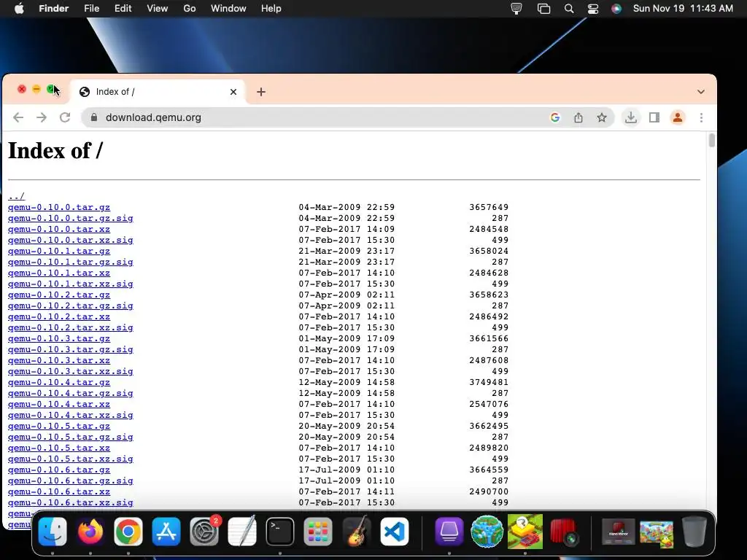747x560 pixels.
Task: Download qemu-0.10.6.tar.xz
Action: click(x=59, y=492)
